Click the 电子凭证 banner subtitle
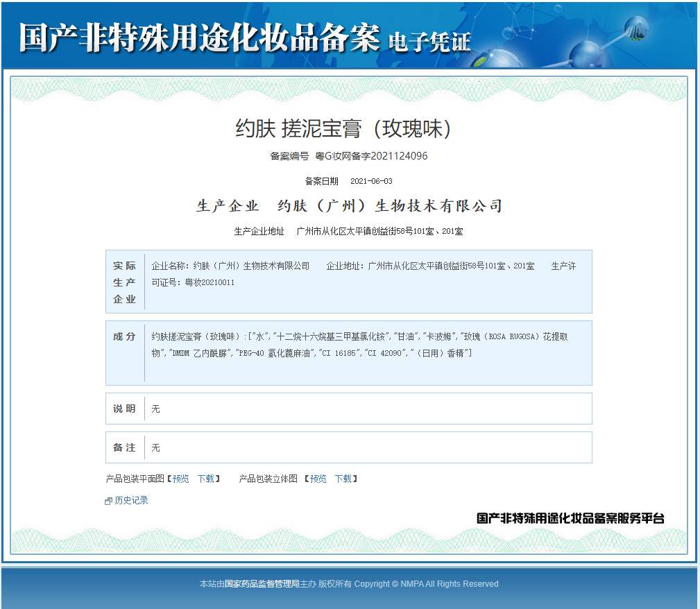 click(x=429, y=43)
